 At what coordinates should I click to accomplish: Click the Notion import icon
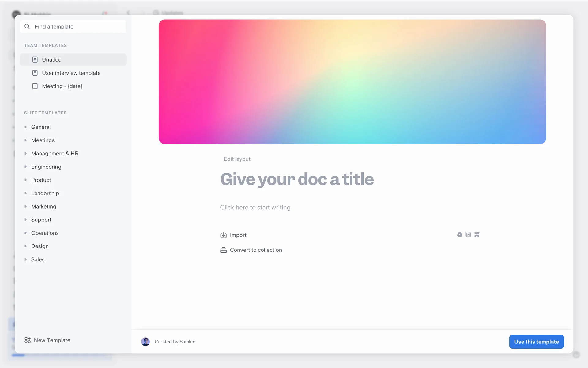pyautogui.click(x=468, y=235)
